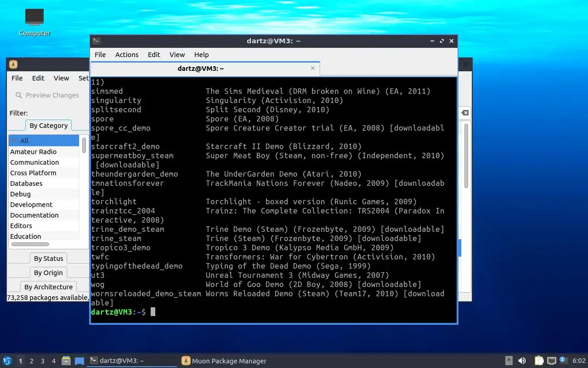
Task: Open the volume control tray icon
Action: point(522,361)
